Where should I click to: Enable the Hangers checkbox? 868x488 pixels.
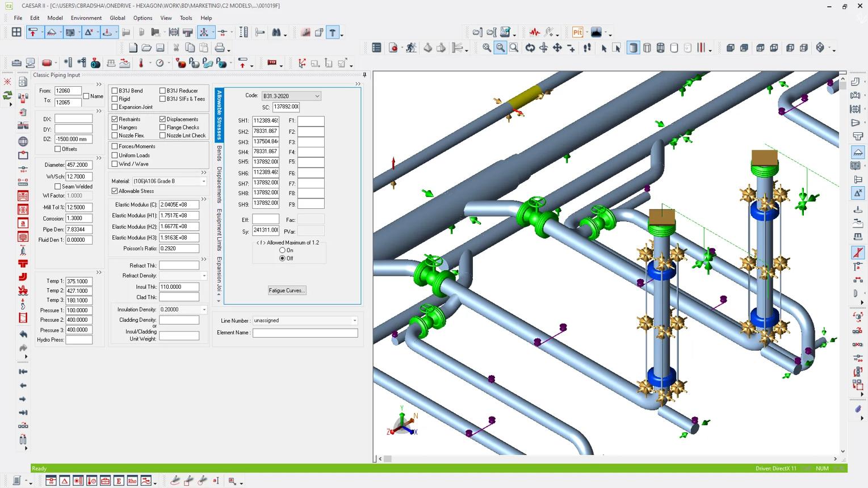[x=115, y=127]
